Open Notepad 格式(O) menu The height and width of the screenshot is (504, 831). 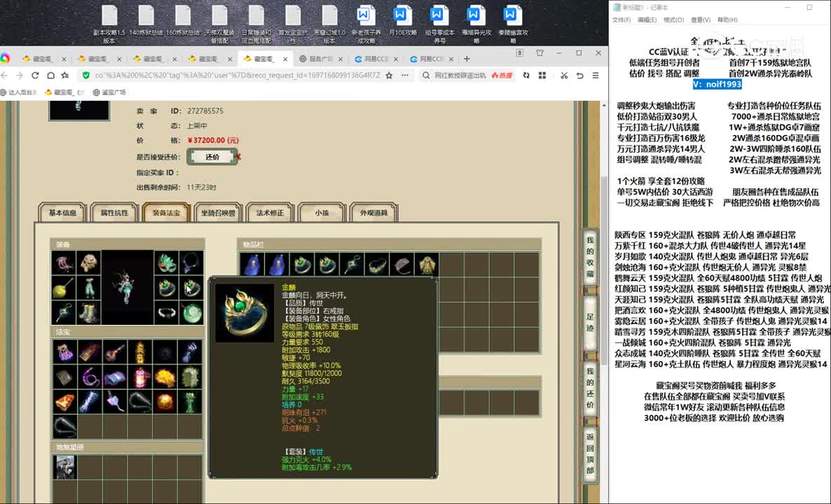coord(673,20)
